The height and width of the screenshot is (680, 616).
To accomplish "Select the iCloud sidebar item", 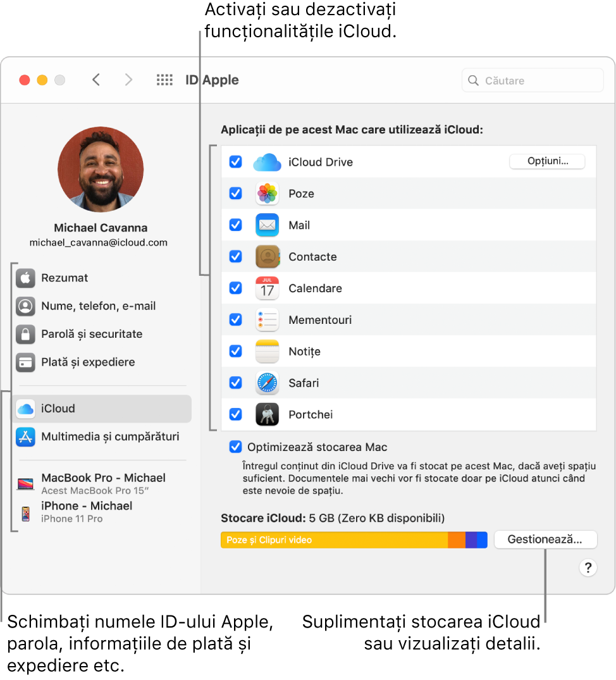I will pyautogui.click(x=102, y=409).
